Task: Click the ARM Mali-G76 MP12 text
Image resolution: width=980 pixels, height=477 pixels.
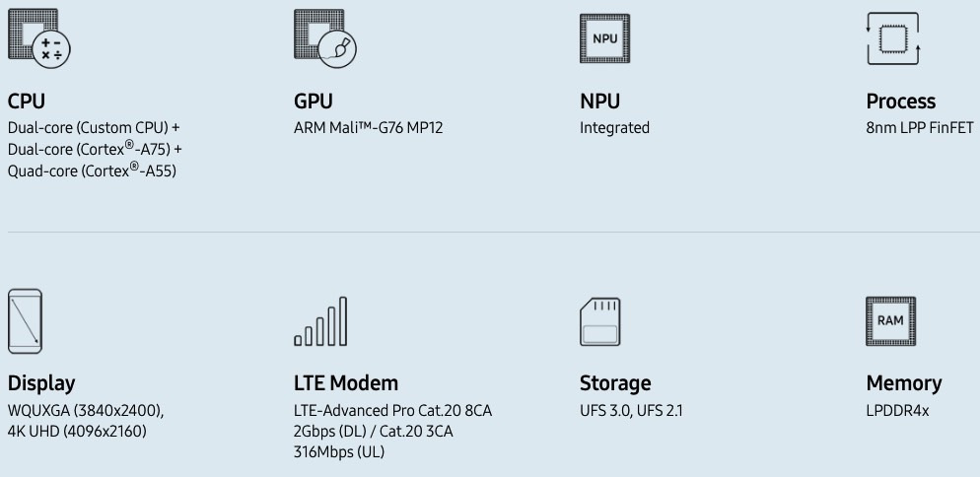Action: point(368,128)
